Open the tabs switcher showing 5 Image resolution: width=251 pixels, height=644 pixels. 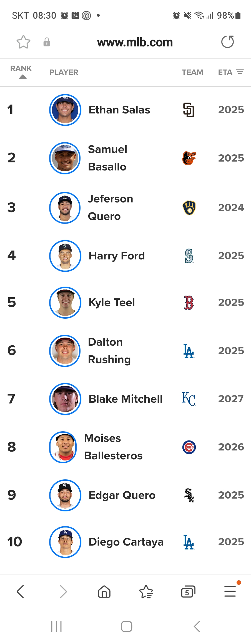pyautogui.click(x=188, y=591)
